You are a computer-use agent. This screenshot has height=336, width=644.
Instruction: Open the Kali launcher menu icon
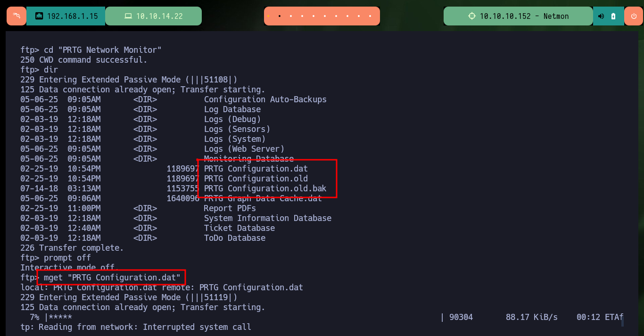pyautogui.click(x=16, y=16)
